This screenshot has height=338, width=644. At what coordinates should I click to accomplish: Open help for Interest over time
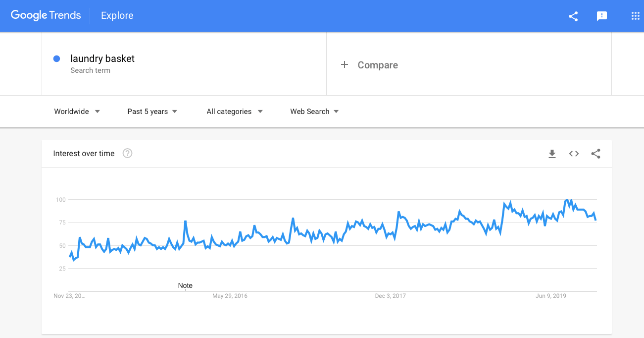(x=127, y=154)
